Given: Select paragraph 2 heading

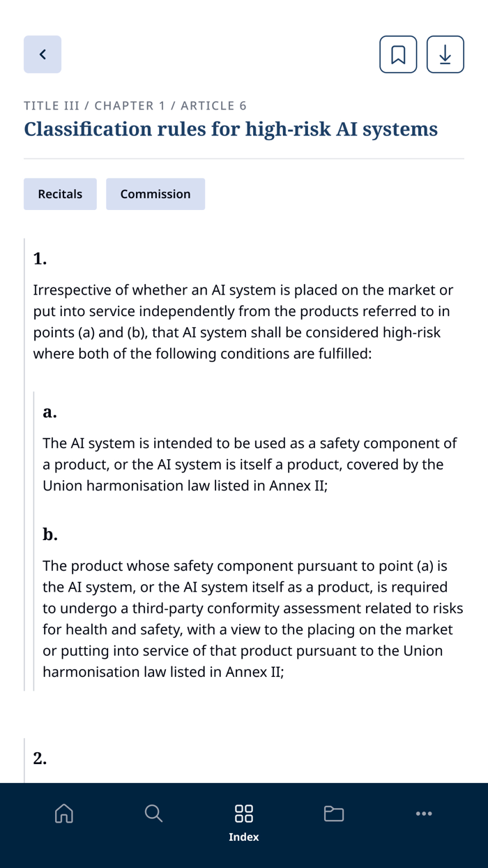Looking at the screenshot, I should click(x=40, y=758).
